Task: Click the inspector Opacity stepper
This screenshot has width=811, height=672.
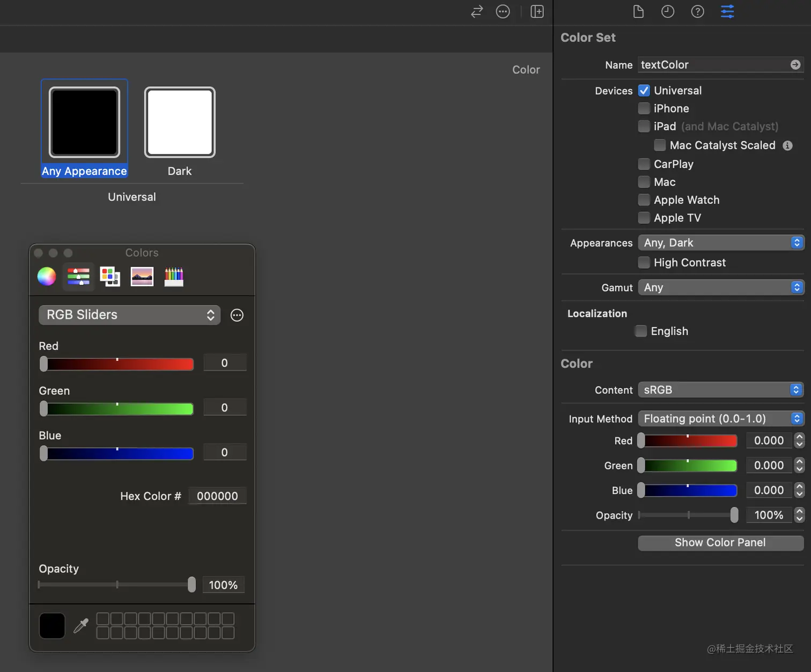Action: tap(799, 515)
